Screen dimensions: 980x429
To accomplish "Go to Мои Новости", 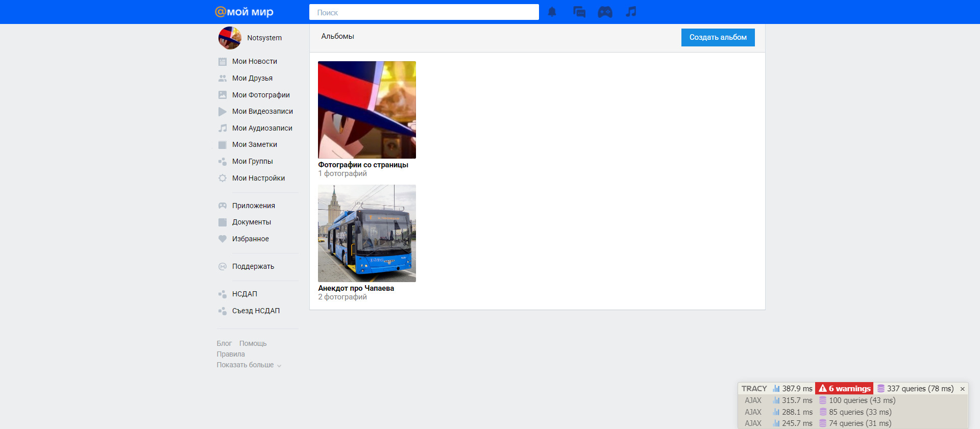I will click(x=255, y=61).
